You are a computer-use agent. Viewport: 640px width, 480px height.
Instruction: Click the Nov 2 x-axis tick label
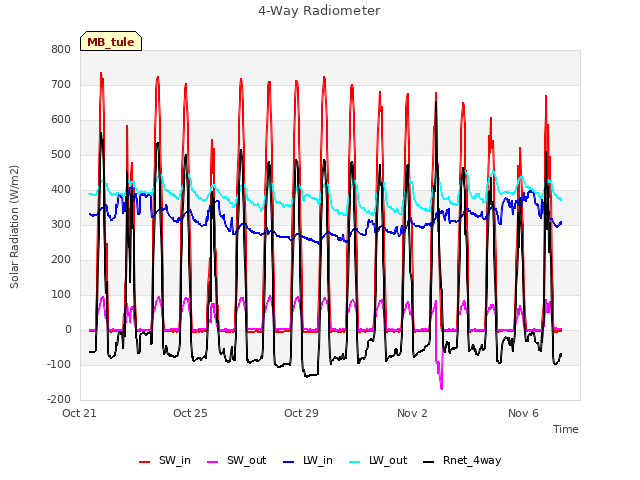(412, 413)
